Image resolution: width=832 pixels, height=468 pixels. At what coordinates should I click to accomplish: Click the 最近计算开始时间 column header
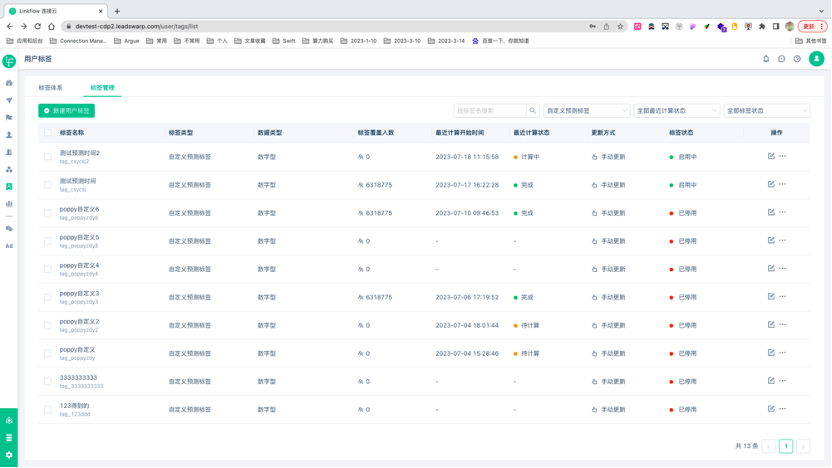pos(460,133)
